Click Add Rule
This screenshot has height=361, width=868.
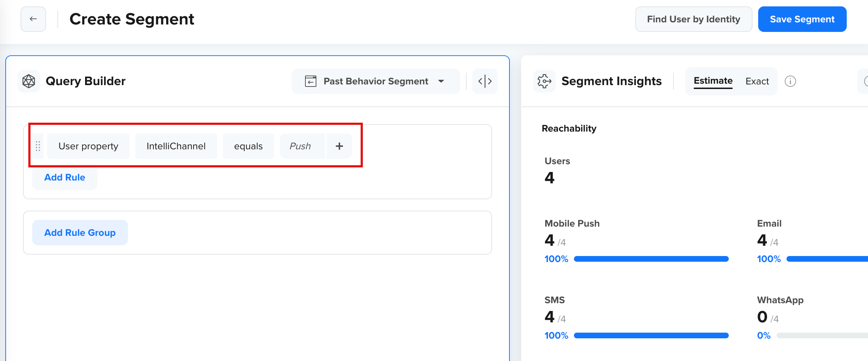coord(65,177)
